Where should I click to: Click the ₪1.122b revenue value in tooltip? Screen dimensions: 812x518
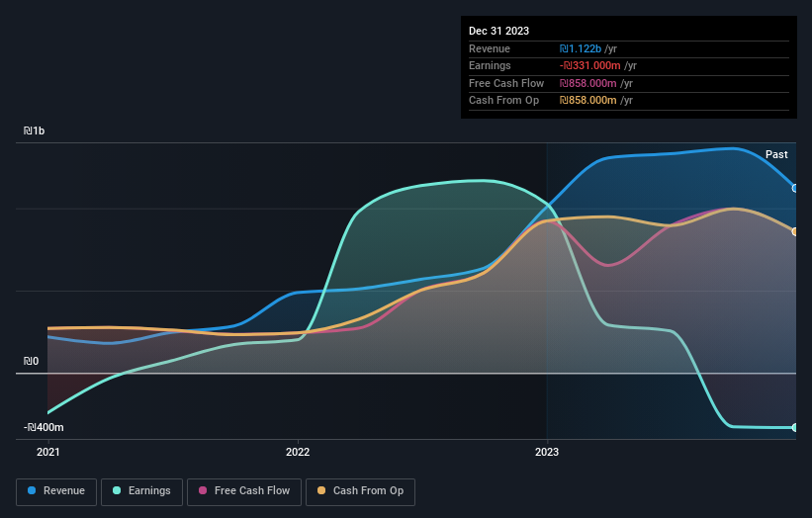tap(580, 48)
